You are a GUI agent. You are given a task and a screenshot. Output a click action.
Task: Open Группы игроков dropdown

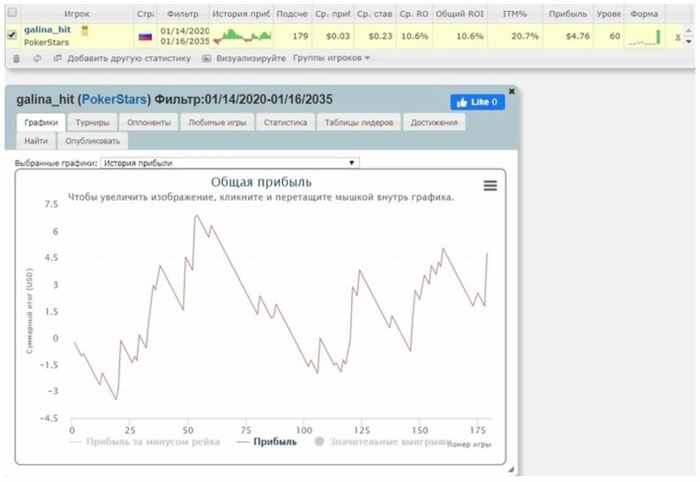click(331, 58)
